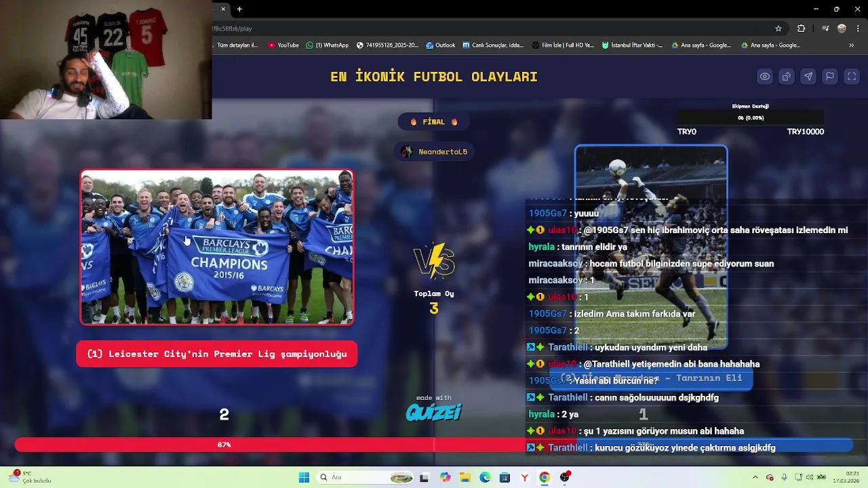Image resolution: width=868 pixels, height=488 pixels.
Task: Open Chrome extensions puzzle icon
Action: coord(802,28)
